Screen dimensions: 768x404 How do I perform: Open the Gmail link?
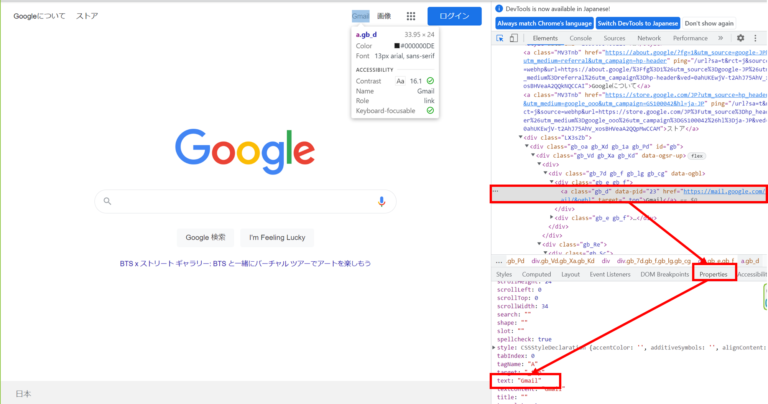(x=360, y=16)
